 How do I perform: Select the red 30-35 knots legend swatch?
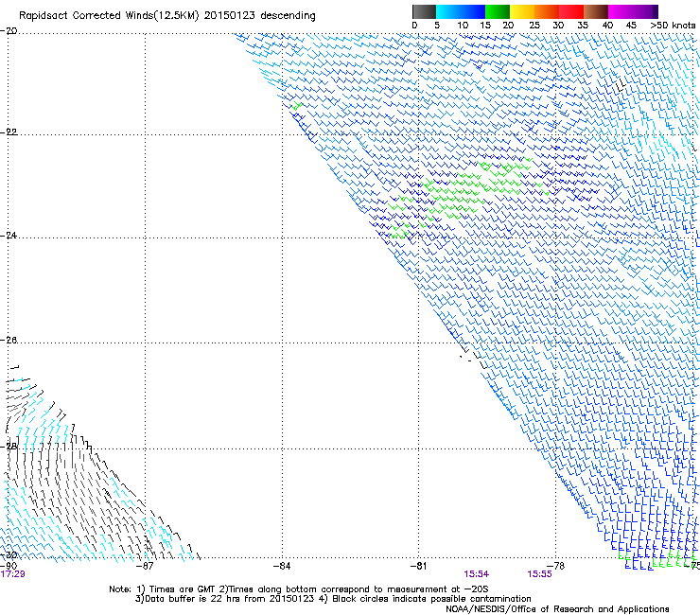click(571, 11)
